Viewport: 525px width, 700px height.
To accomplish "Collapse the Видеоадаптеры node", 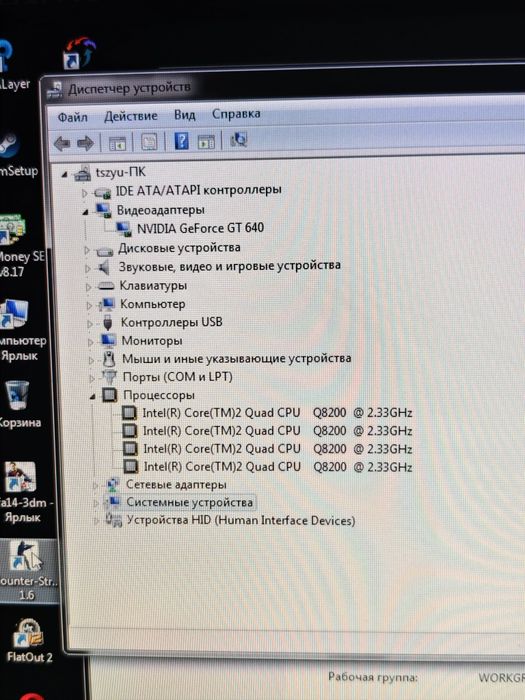I will pos(85,212).
